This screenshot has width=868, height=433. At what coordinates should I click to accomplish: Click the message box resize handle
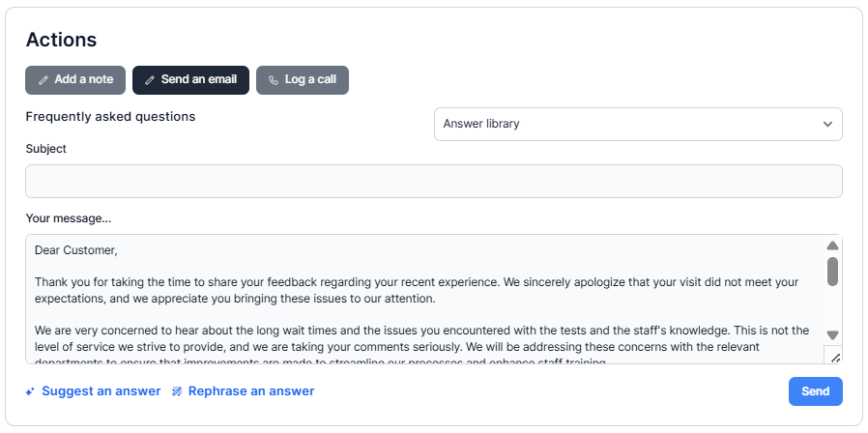point(835,357)
